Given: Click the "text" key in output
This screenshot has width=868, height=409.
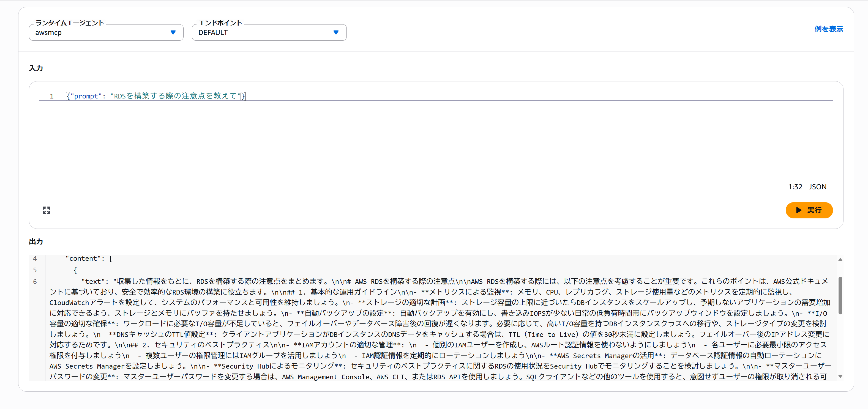Looking at the screenshot, I should click(x=93, y=282).
